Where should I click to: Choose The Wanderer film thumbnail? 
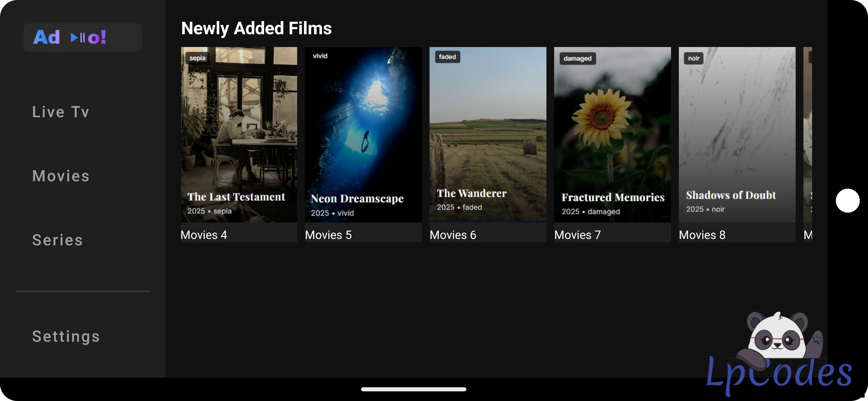coord(488,134)
